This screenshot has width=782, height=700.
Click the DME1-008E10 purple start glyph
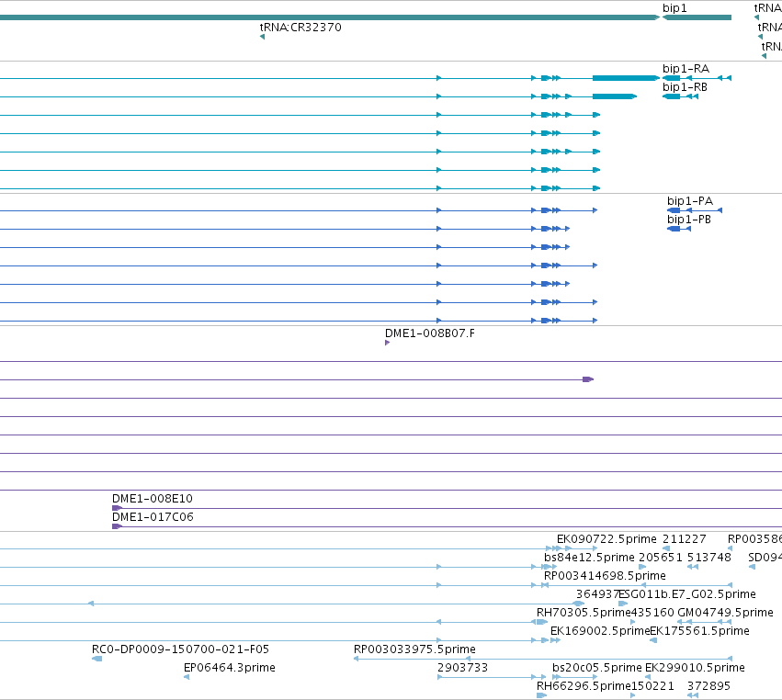click(x=118, y=508)
